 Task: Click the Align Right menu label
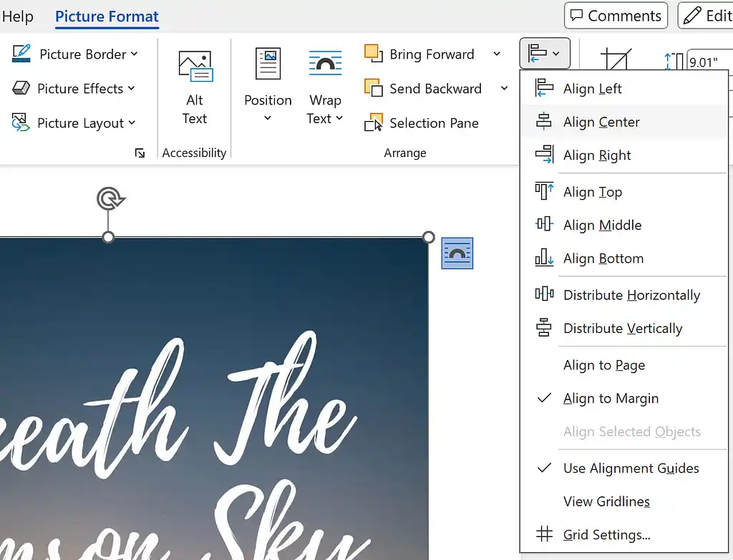pyautogui.click(x=597, y=155)
